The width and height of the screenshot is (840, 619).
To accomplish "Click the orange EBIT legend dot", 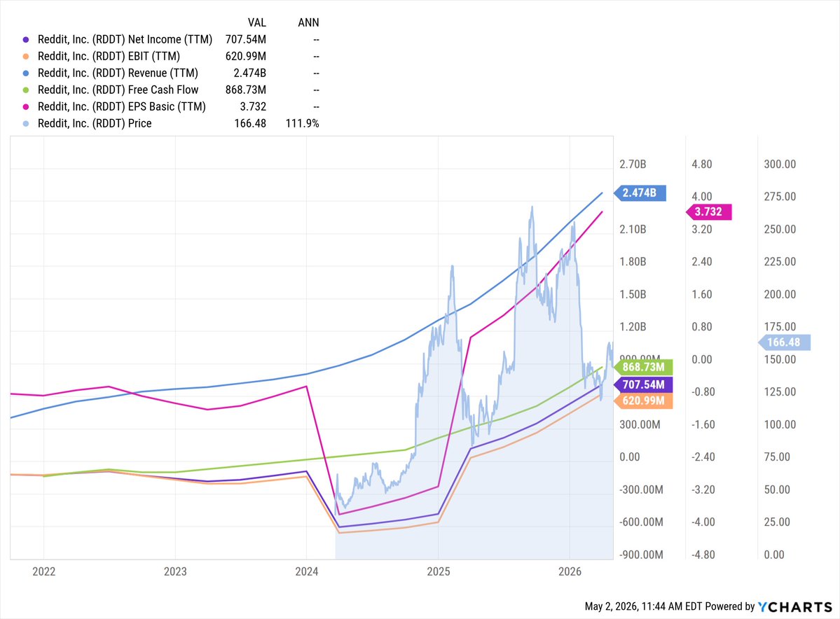I will click(x=26, y=56).
